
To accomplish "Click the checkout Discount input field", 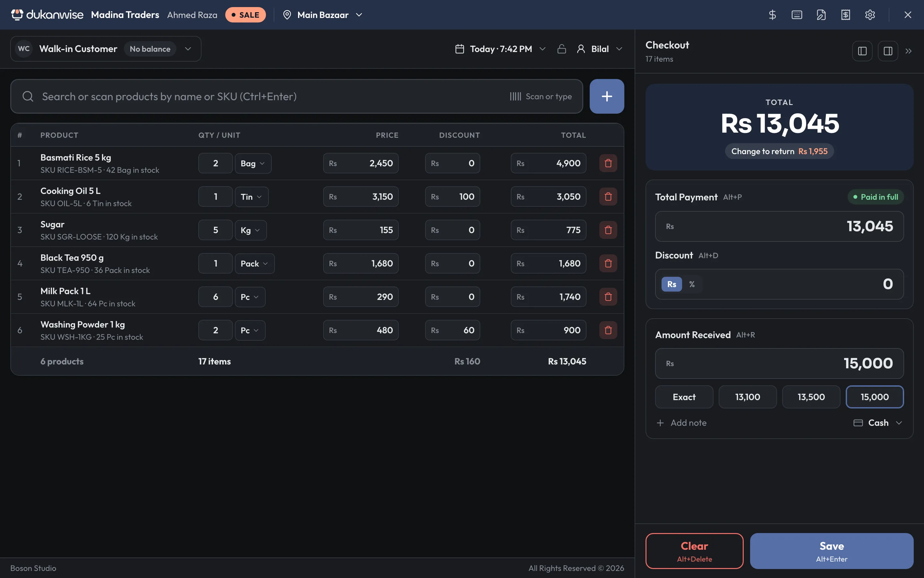I will 779,284.
